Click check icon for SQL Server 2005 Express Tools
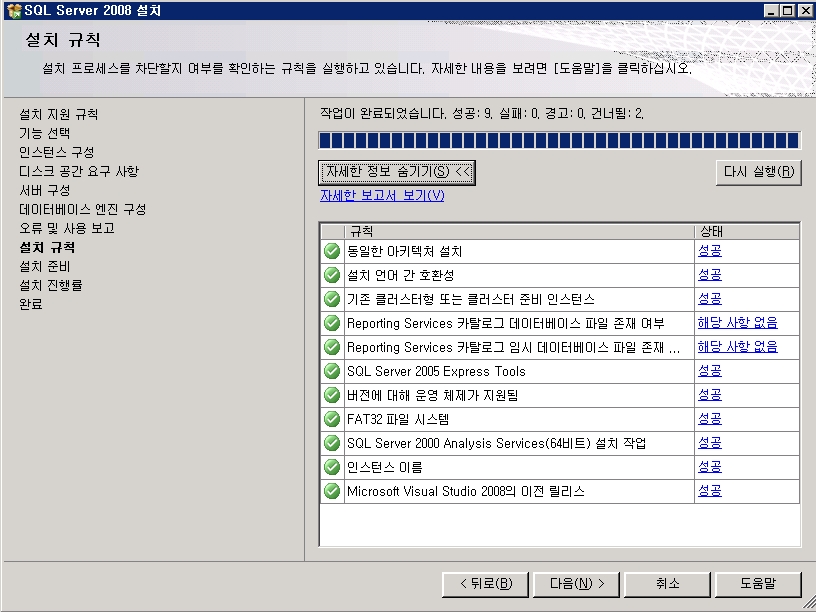 point(332,371)
